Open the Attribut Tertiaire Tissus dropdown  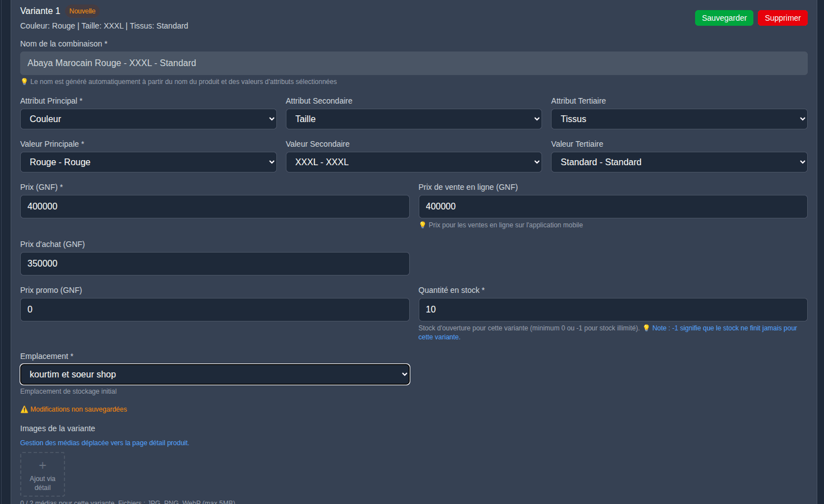click(679, 119)
